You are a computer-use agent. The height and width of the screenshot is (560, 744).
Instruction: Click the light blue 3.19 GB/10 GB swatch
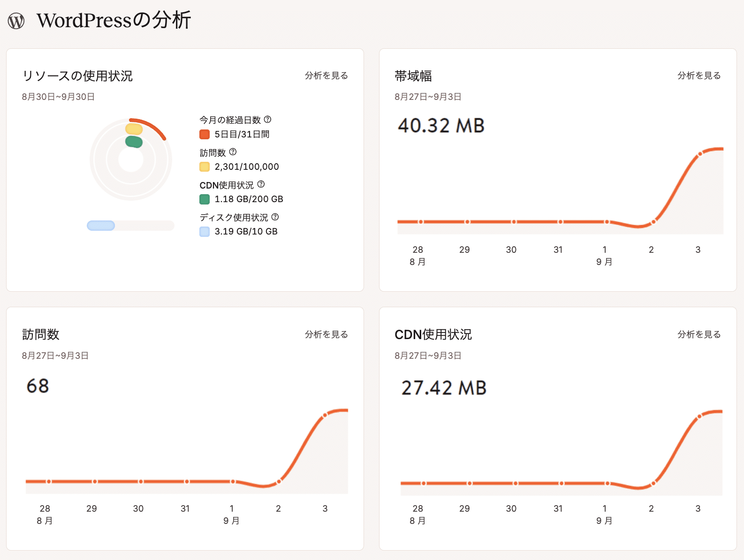point(205,232)
